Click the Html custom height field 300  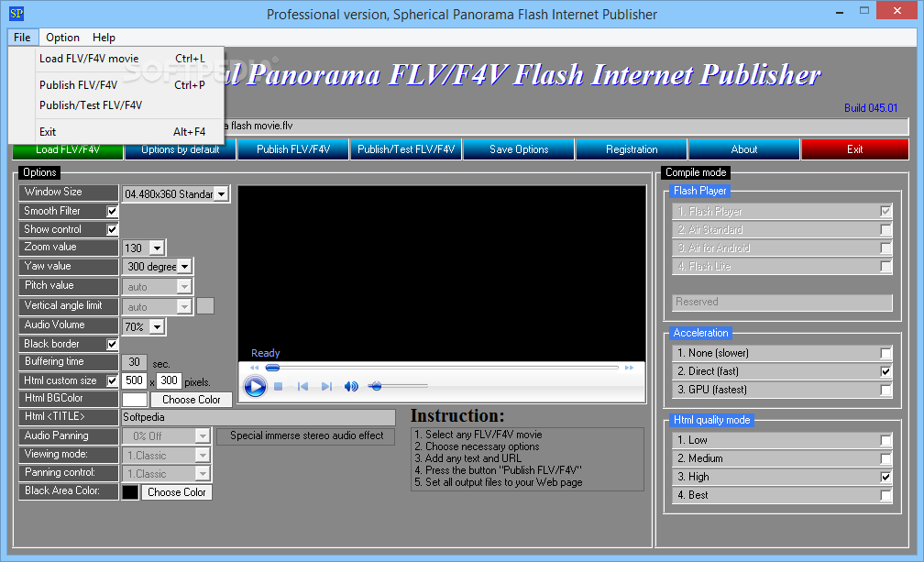(169, 380)
